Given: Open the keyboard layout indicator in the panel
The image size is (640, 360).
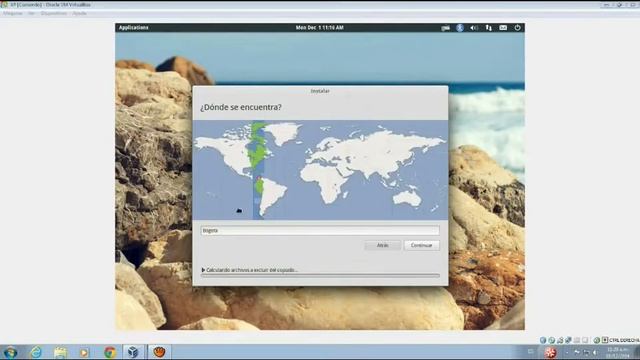Looking at the screenshot, I should [x=445, y=28].
